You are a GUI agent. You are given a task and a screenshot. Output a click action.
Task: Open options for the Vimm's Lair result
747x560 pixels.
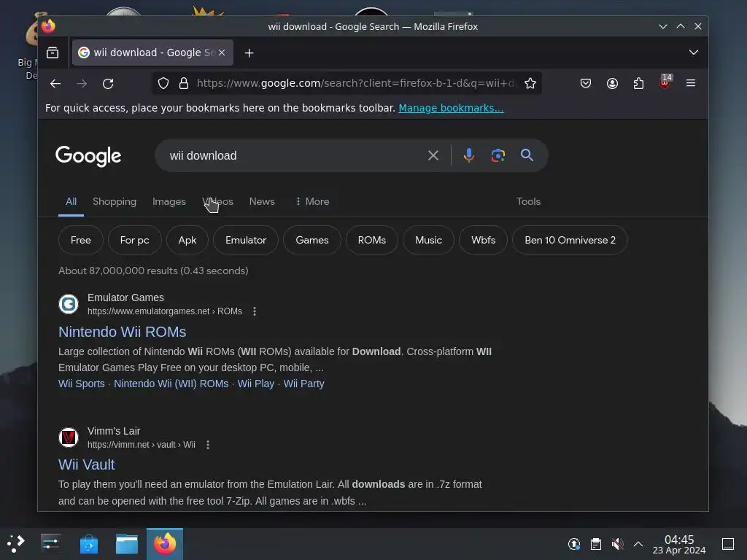pyautogui.click(x=208, y=445)
